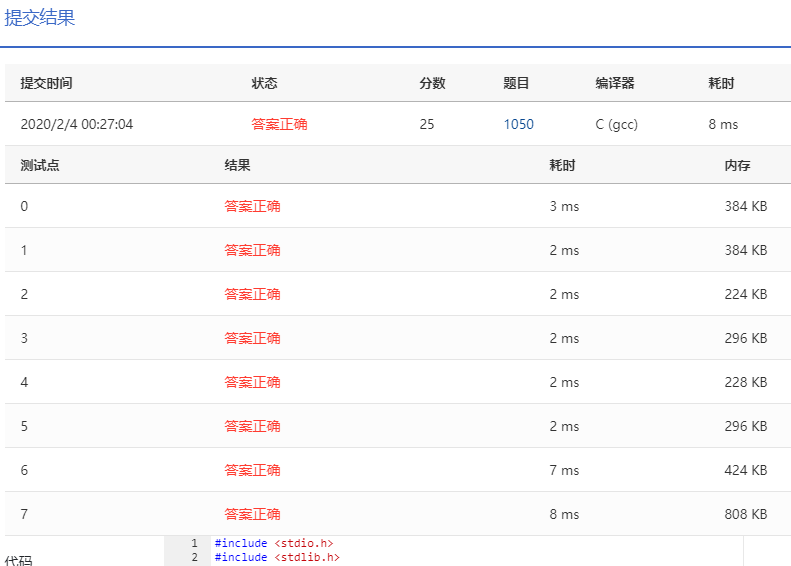Click the 耗时 header in the summary table

(721, 83)
